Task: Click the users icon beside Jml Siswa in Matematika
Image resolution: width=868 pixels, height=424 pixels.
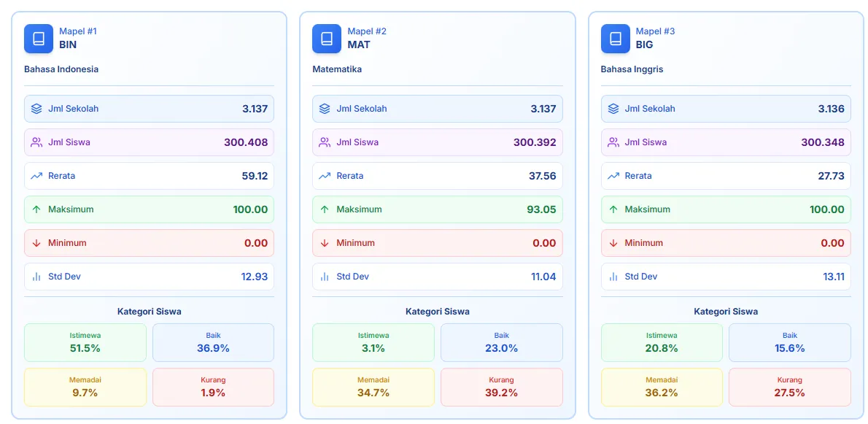Action: [x=325, y=142]
